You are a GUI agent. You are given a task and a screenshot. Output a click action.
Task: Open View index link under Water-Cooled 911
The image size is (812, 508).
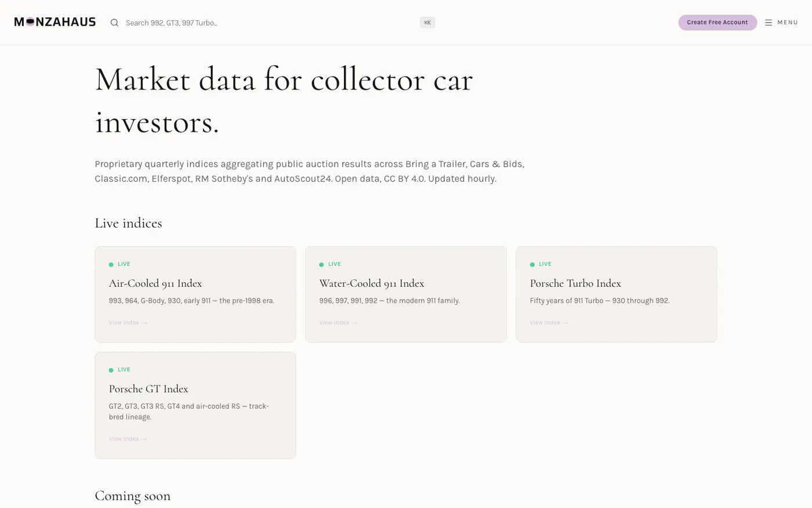click(x=338, y=323)
